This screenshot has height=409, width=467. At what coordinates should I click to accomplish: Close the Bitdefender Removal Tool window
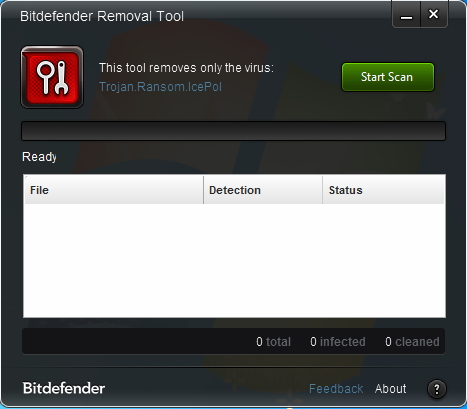434,14
